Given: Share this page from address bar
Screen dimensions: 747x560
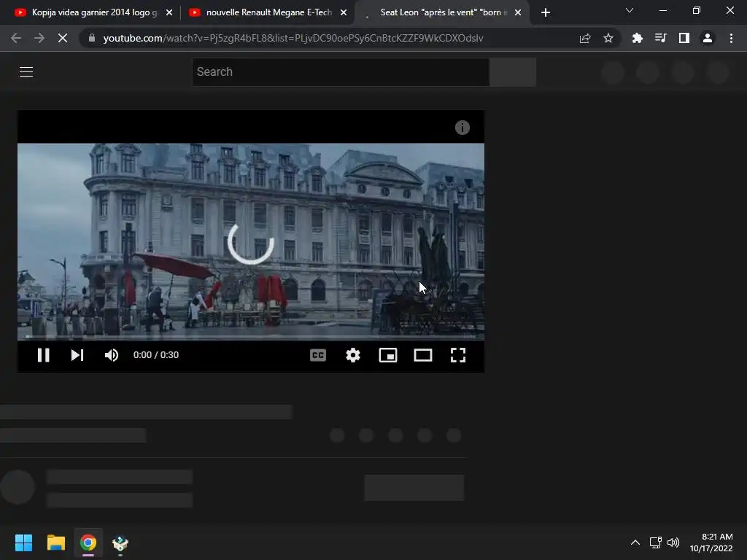Looking at the screenshot, I should click(x=585, y=38).
